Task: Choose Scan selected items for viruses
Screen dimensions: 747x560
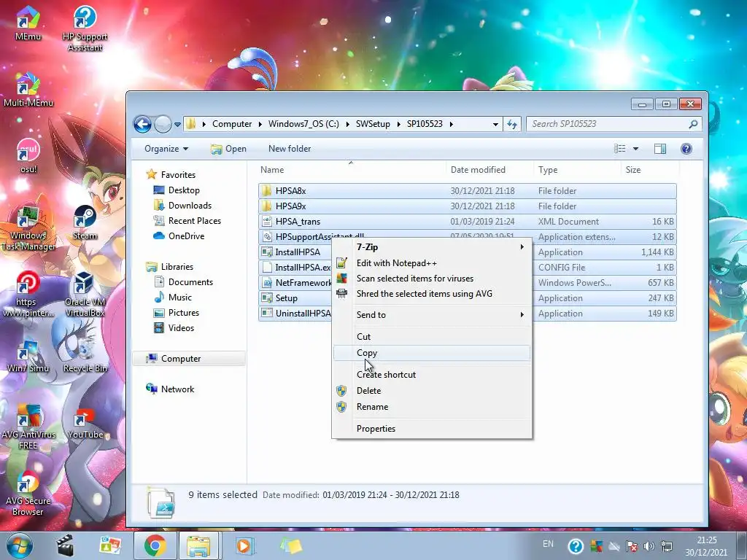Action: point(432,278)
